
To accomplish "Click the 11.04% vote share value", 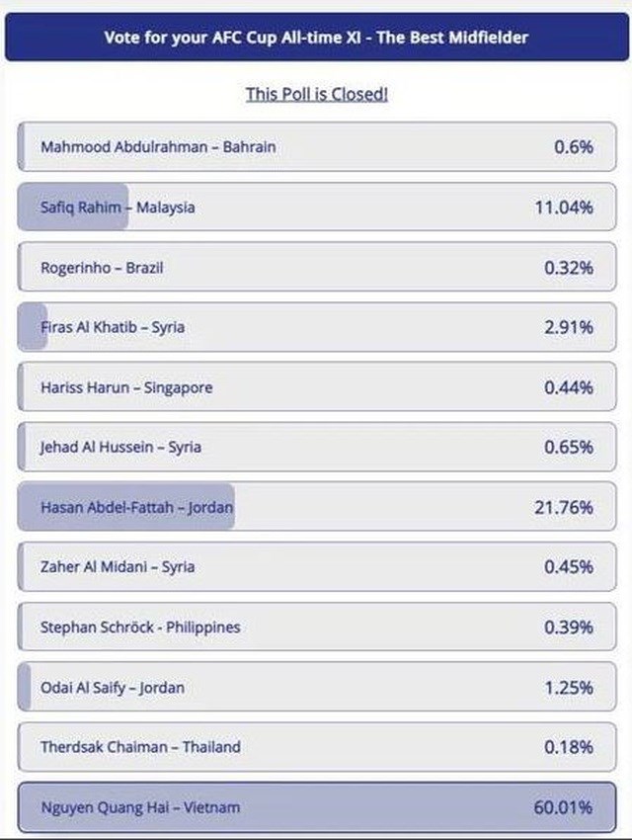I will tap(564, 208).
